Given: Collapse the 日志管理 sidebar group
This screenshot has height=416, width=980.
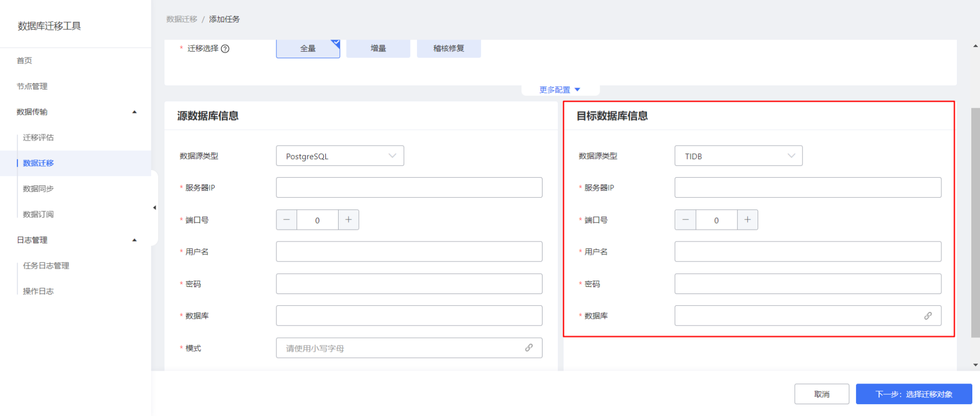Looking at the screenshot, I should click(134, 240).
